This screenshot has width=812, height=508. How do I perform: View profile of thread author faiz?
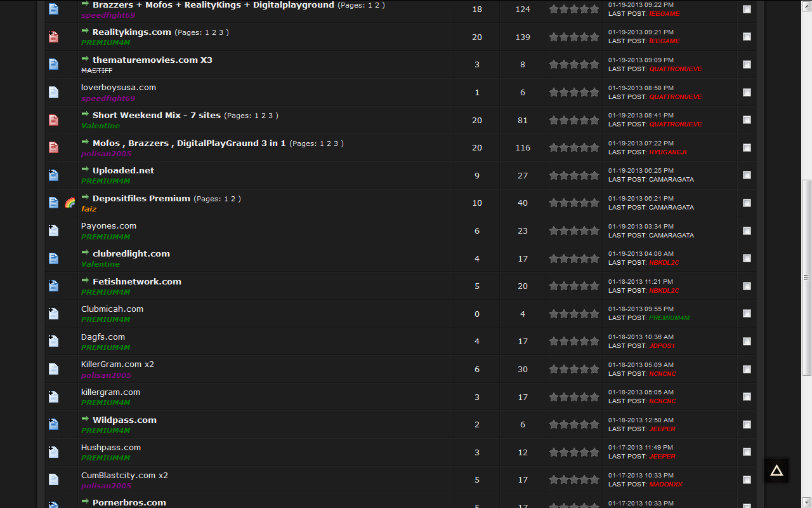(89, 209)
